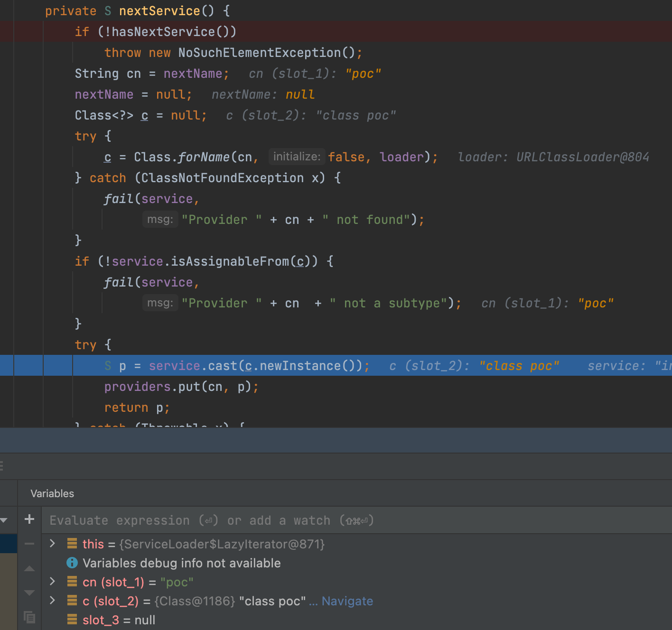Click the string '" not a subtype"'
Image resolution: width=672 pixels, height=630 pixels.
click(x=388, y=303)
